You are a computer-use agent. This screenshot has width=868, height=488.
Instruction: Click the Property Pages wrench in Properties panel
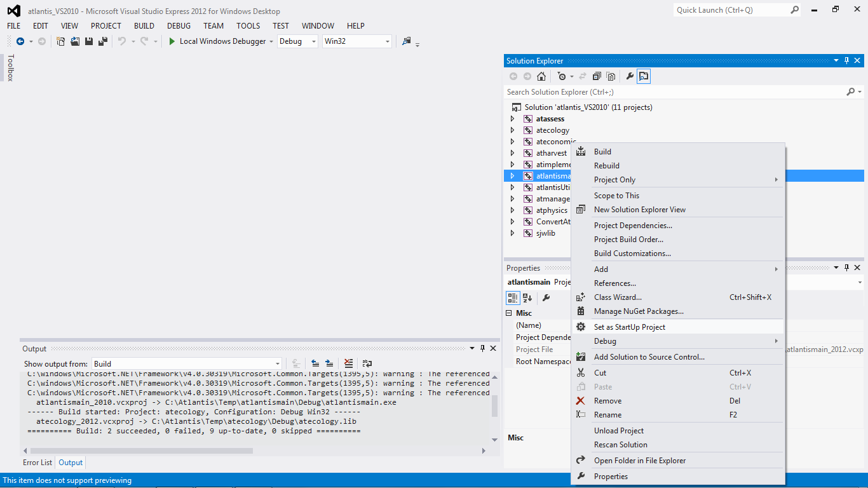[546, 297]
